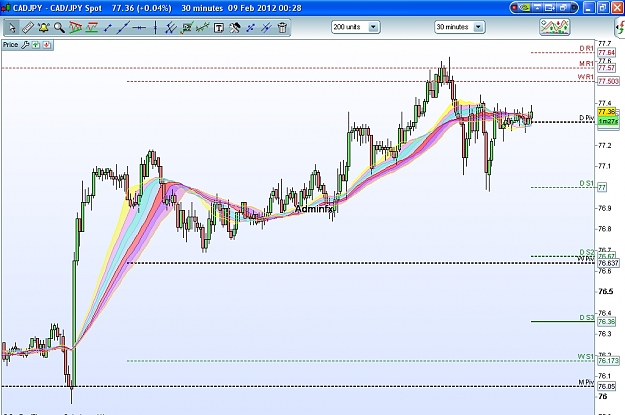Image resolution: width=625 pixels, height=415 pixels.
Task: Restore down the chart window
Action: [x=603, y=8]
